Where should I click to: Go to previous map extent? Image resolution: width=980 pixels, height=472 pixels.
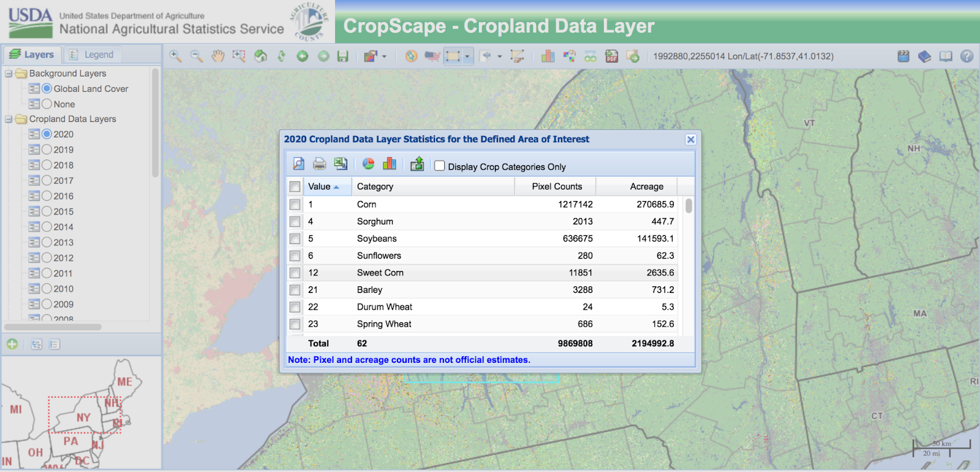[303, 56]
